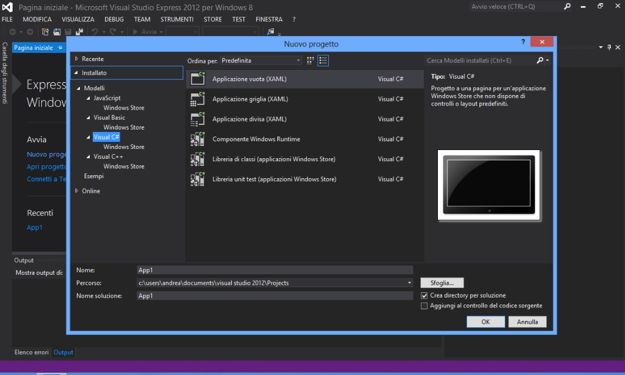
Task: Click the Avvia start debugging button
Action: click(146, 31)
